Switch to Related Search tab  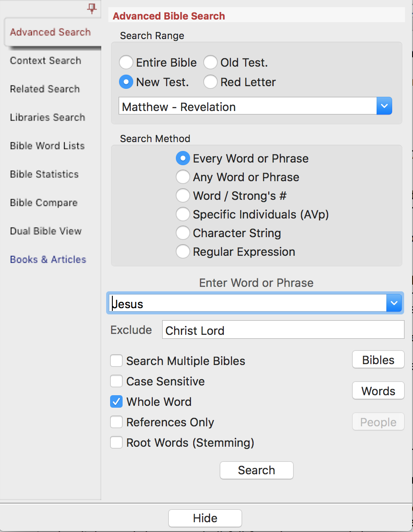pos(45,89)
